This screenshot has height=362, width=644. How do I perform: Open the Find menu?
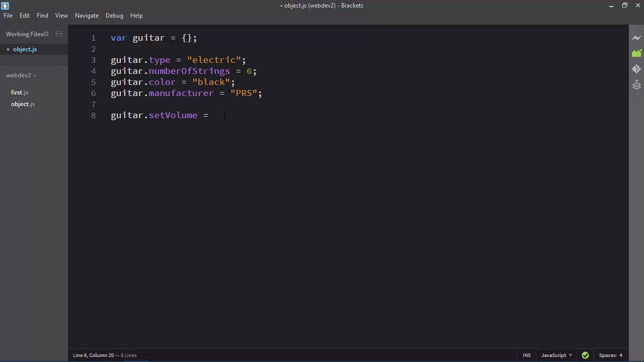(42, 16)
